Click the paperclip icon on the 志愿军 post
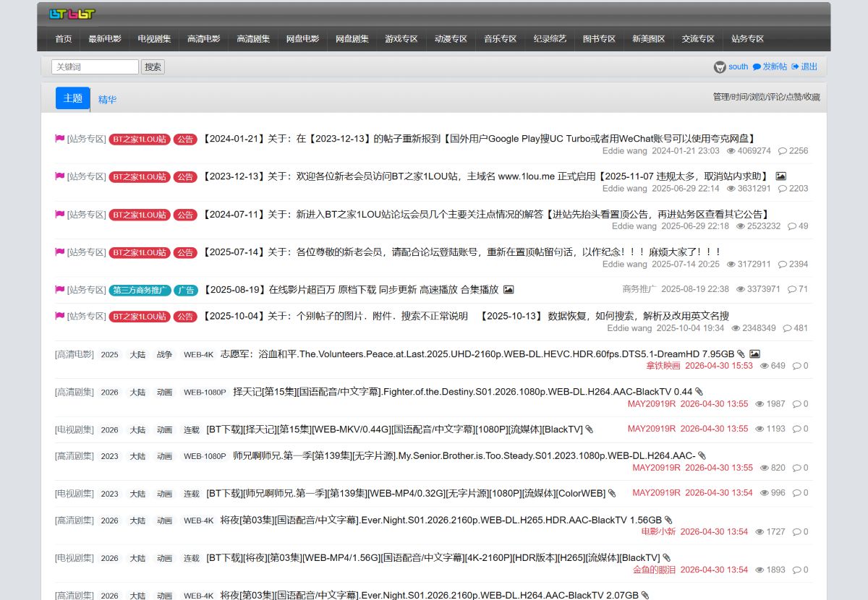The height and width of the screenshot is (600, 868). click(741, 354)
